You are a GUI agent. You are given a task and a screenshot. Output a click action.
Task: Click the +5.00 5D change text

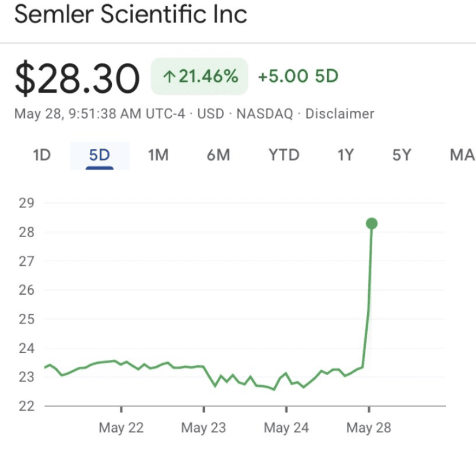[x=298, y=76]
